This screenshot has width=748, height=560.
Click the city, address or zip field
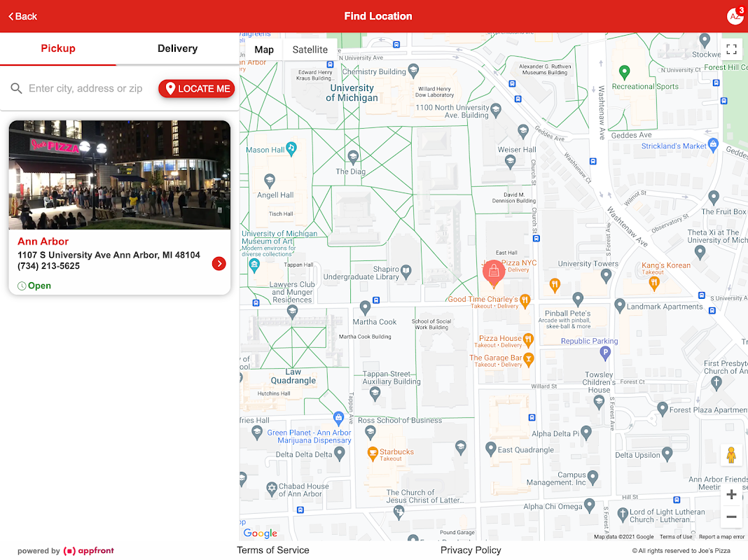pos(86,88)
